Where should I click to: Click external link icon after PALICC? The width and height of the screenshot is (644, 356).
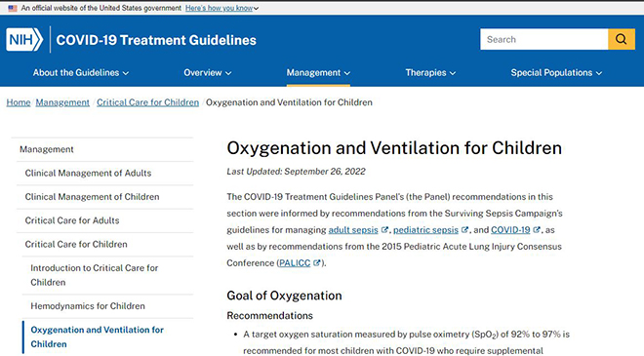317,262
